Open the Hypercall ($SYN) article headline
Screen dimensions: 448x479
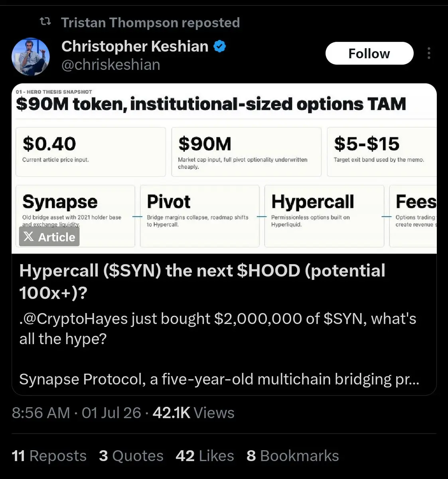[x=202, y=281]
